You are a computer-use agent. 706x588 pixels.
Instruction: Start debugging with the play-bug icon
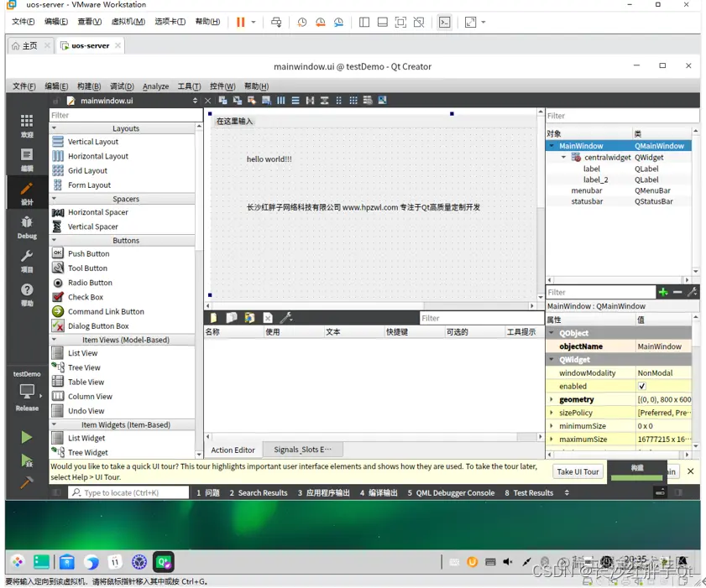[27, 461]
